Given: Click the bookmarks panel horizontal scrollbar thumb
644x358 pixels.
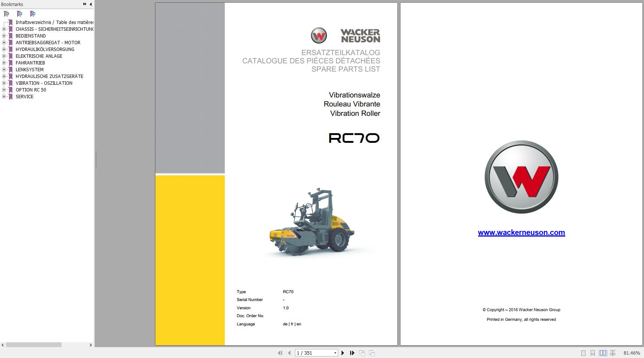Looking at the screenshot, I should (x=34, y=345).
